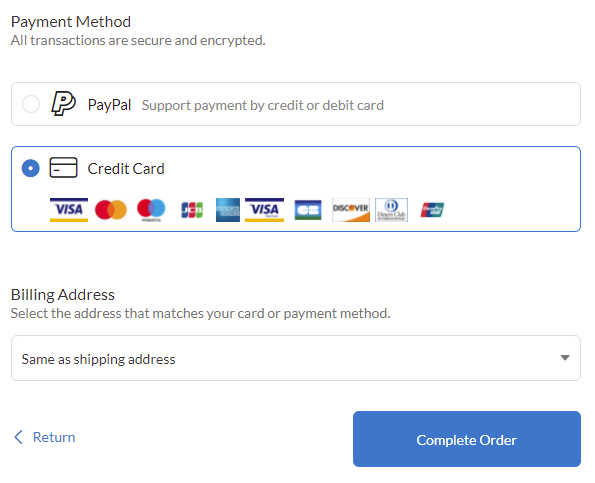Click the first Visa card logo
The height and width of the screenshot is (483, 595).
coord(69,209)
